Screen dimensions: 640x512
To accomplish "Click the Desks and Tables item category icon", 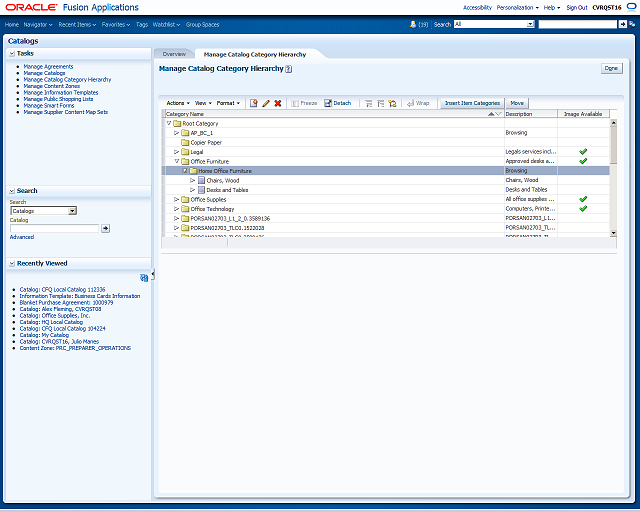I will [201, 190].
